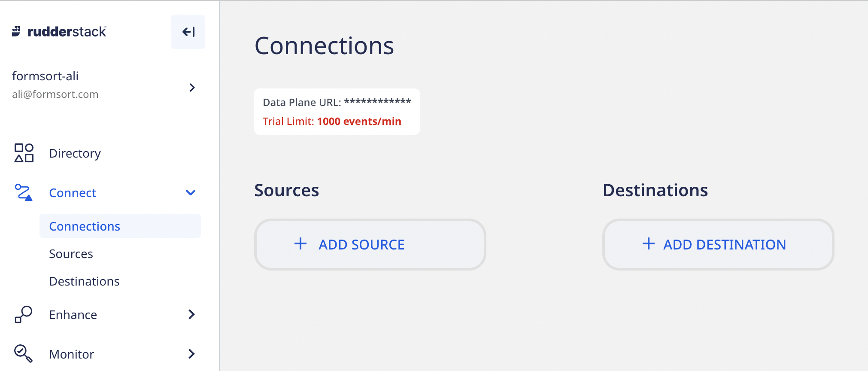
Task: Click the Monitor magnifier icon
Action: pyautogui.click(x=23, y=354)
